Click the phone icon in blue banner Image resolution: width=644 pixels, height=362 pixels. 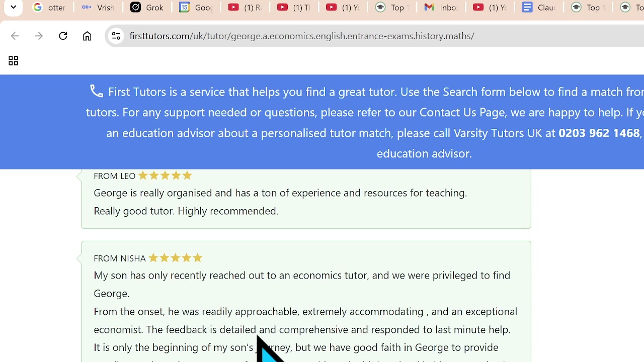pyautogui.click(x=96, y=91)
